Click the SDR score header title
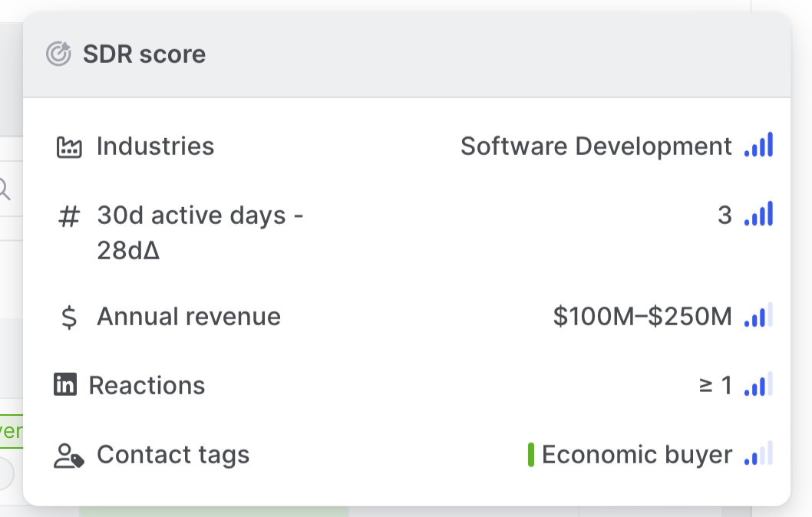The image size is (812, 517). (x=144, y=54)
